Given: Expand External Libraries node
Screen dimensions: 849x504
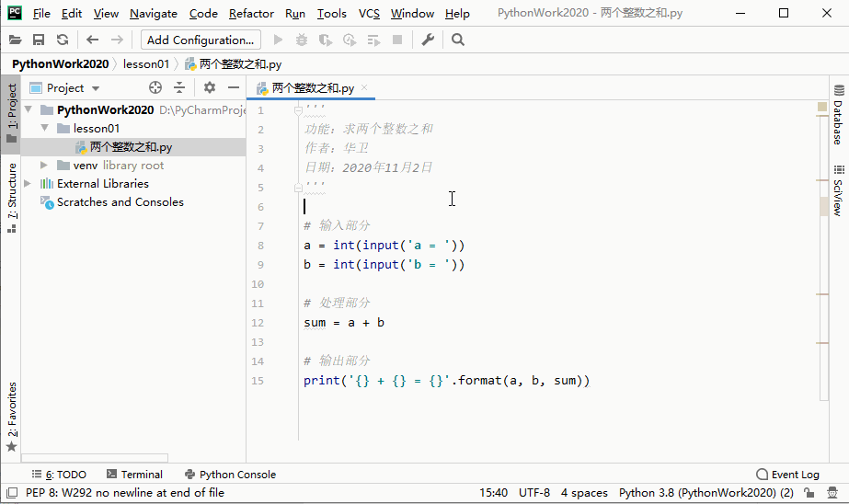Looking at the screenshot, I should [x=28, y=184].
